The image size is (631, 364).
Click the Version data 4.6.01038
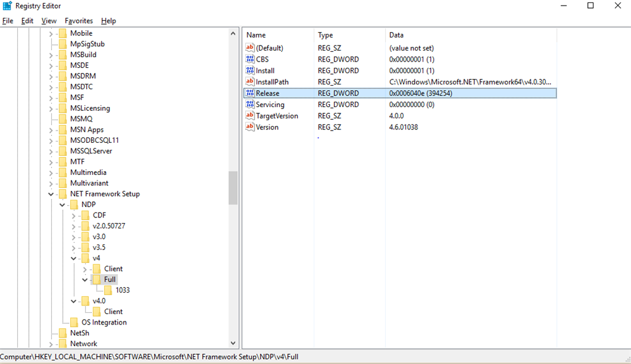(x=403, y=127)
